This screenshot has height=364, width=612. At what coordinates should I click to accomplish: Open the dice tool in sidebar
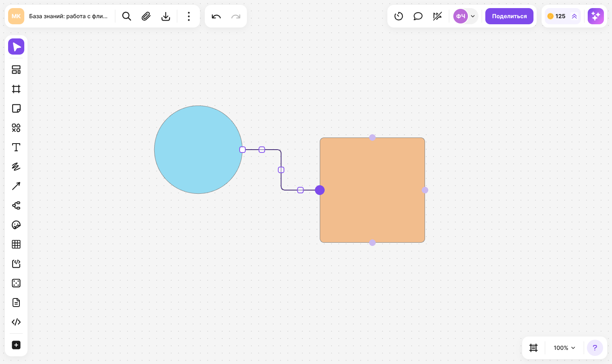[x=16, y=283]
